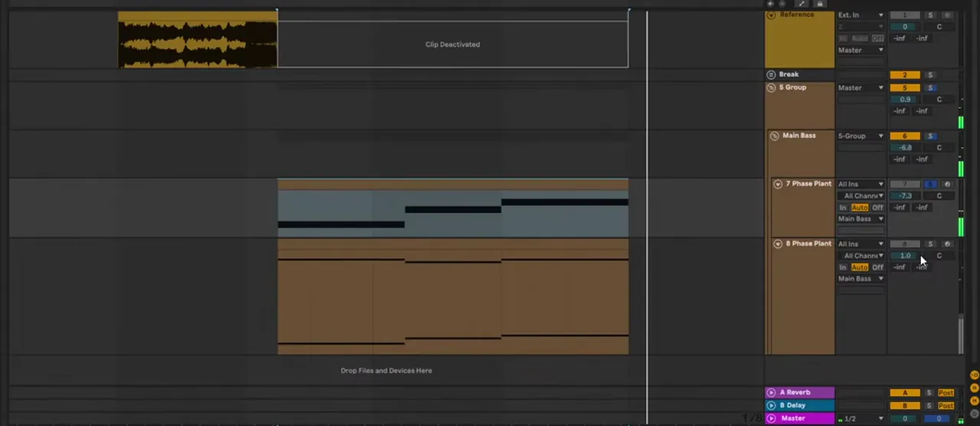Open 7 Phase Plant All Ins dropdown
980x426 pixels.
pos(861,185)
